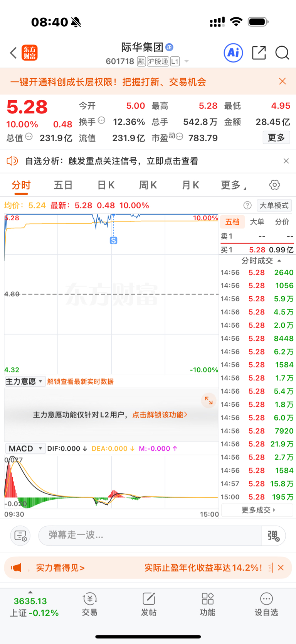Open 发帖 post icon in bottom bar

coord(148,604)
